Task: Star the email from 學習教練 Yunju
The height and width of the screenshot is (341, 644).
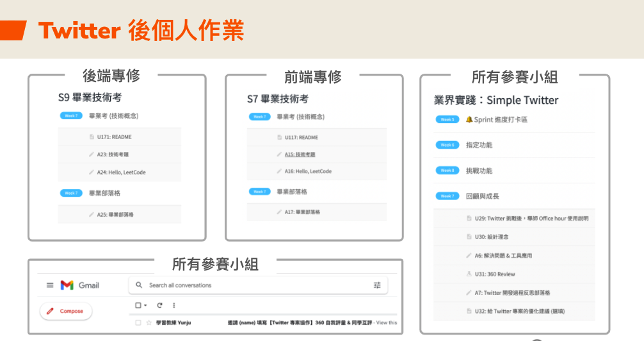Action: pyautogui.click(x=149, y=323)
